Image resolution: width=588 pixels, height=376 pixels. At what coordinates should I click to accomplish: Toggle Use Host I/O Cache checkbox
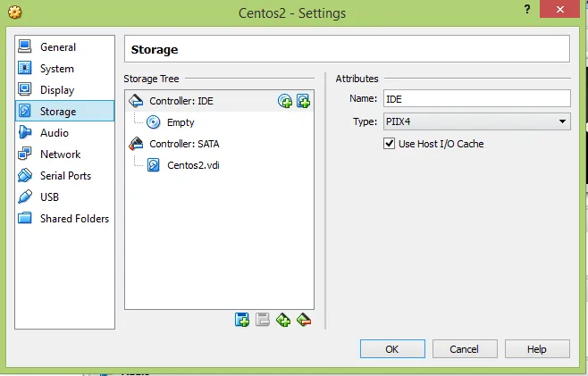point(389,144)
